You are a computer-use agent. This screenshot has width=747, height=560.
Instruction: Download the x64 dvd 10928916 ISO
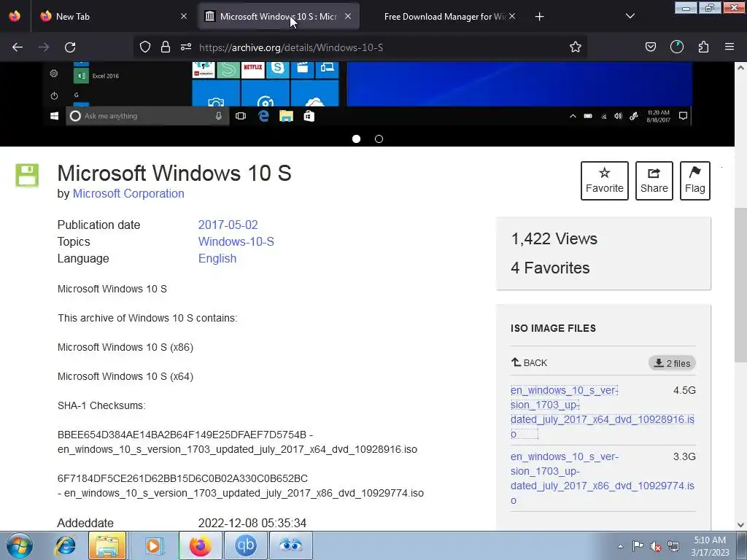(x=602, y=412)
